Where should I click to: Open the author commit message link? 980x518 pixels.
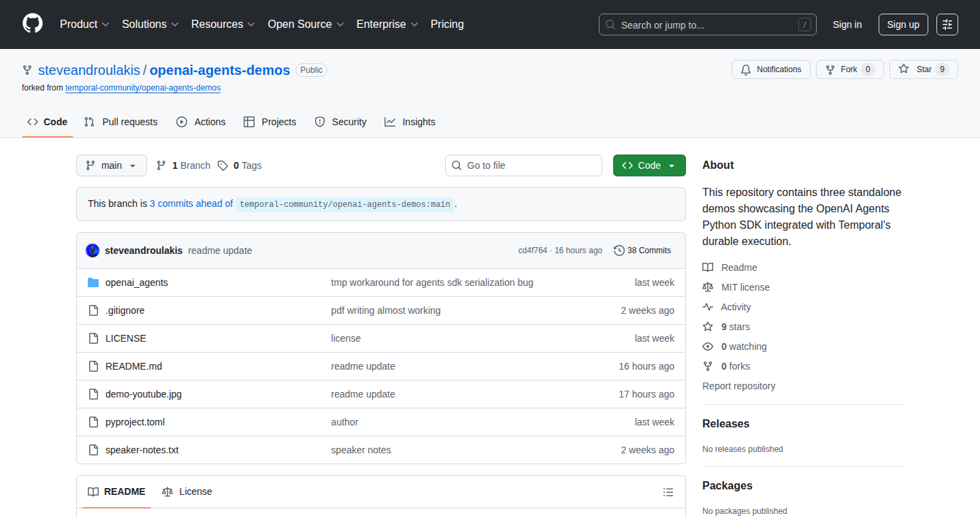point(344,422)
